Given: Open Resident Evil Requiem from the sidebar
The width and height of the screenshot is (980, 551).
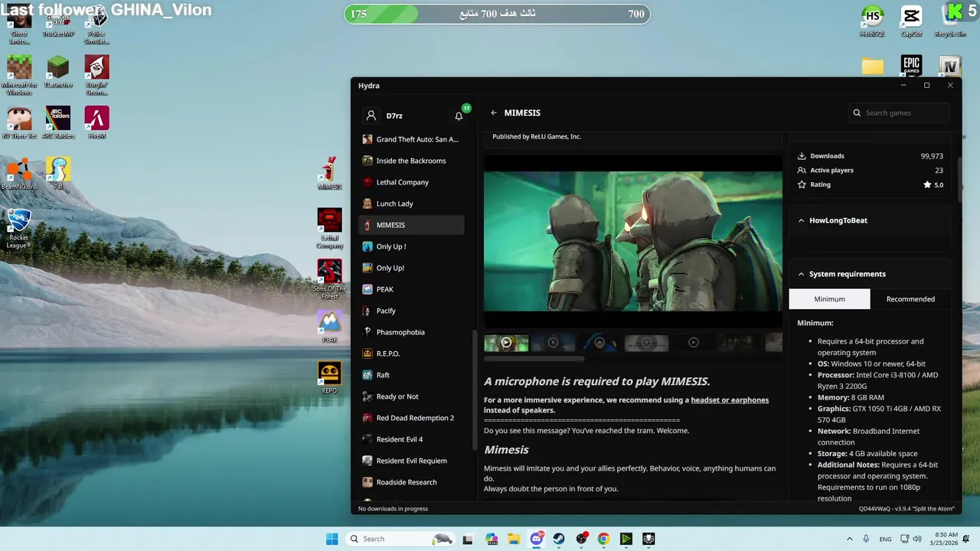Looking at the screenshot, I should (411, 461).
